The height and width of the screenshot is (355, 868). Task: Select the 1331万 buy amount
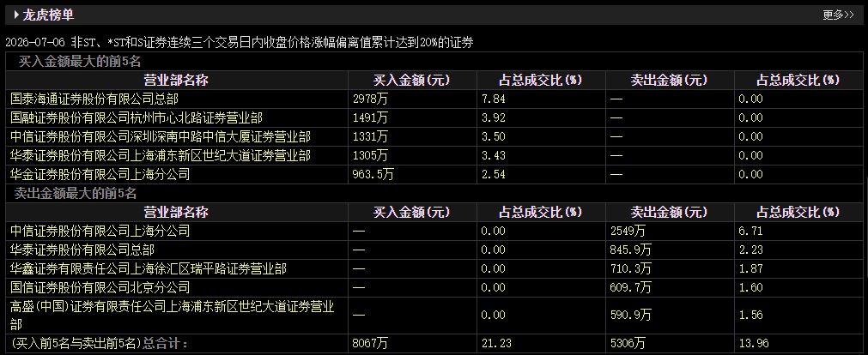point(370,136)
